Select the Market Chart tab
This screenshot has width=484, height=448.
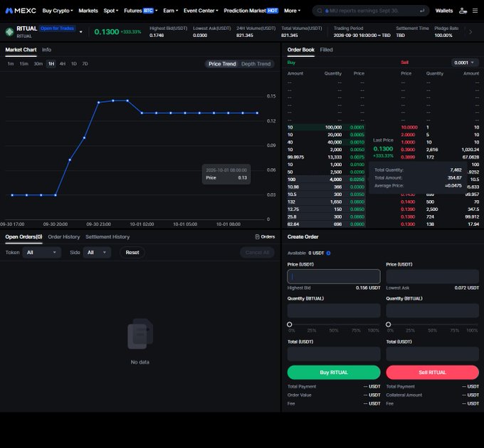coord(21,50)
